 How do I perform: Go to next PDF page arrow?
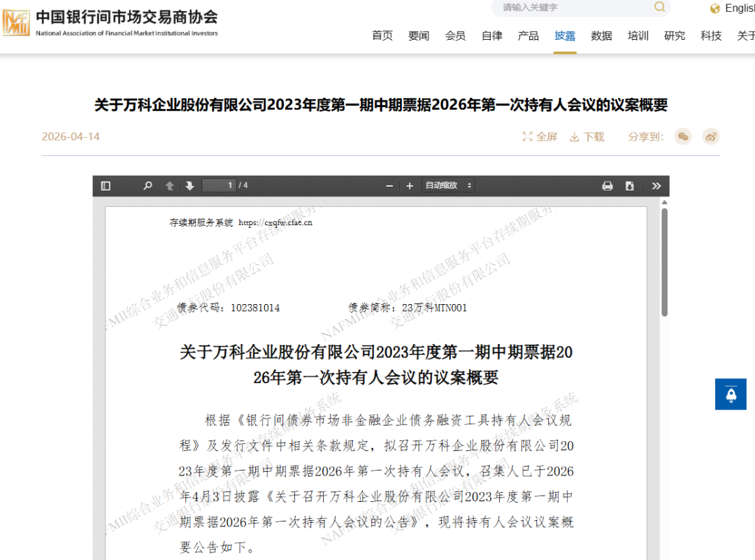pyautogui.click(x=189, y=186)
